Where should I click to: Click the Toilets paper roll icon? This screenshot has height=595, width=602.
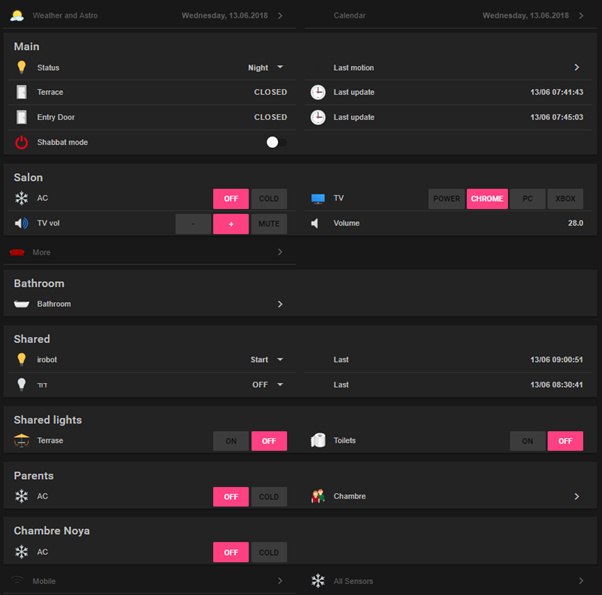point(318,440)
